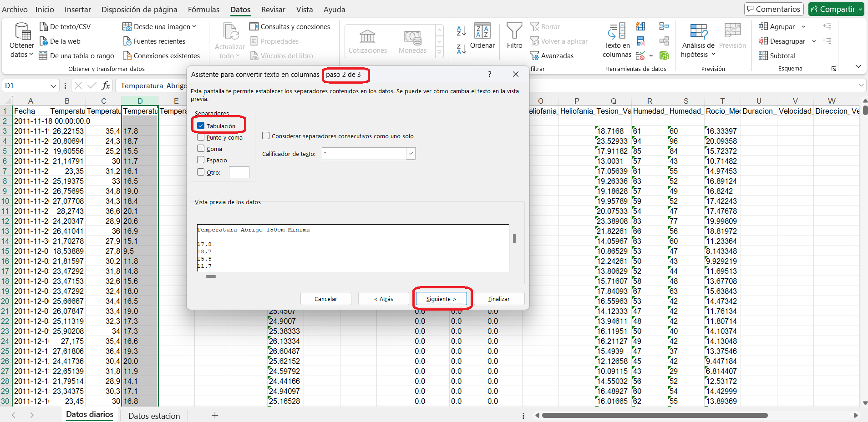This screenshot has height=422, width=868.
Task: Check the Punto y coma separator
Action: (x=201, y=137)
